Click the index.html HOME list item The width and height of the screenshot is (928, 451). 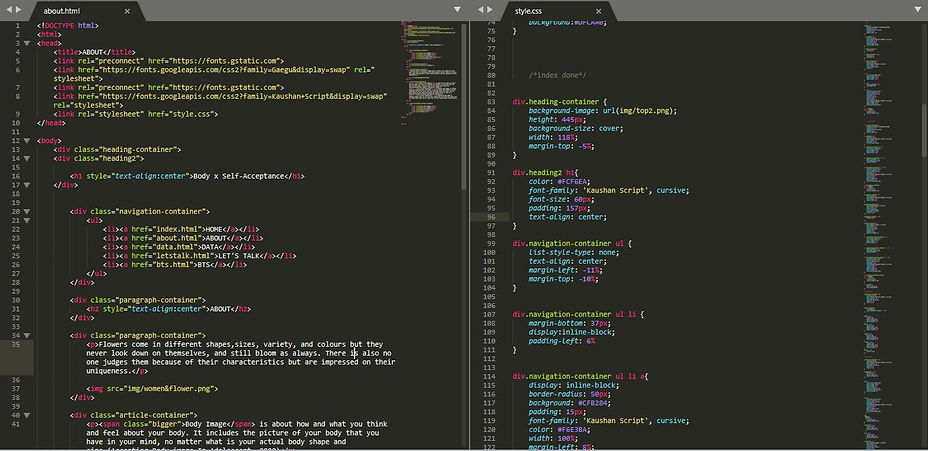tap(181, 229)
